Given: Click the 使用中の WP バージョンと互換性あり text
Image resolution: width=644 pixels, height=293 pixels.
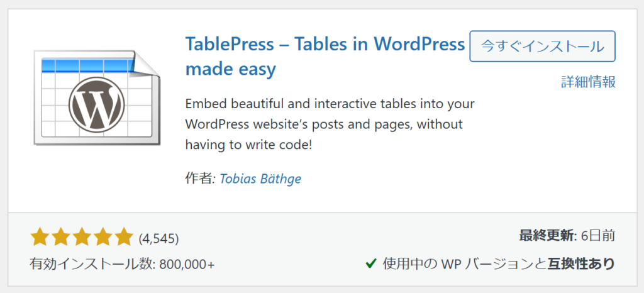Looking at the screenshot, I should coord(499,263).
